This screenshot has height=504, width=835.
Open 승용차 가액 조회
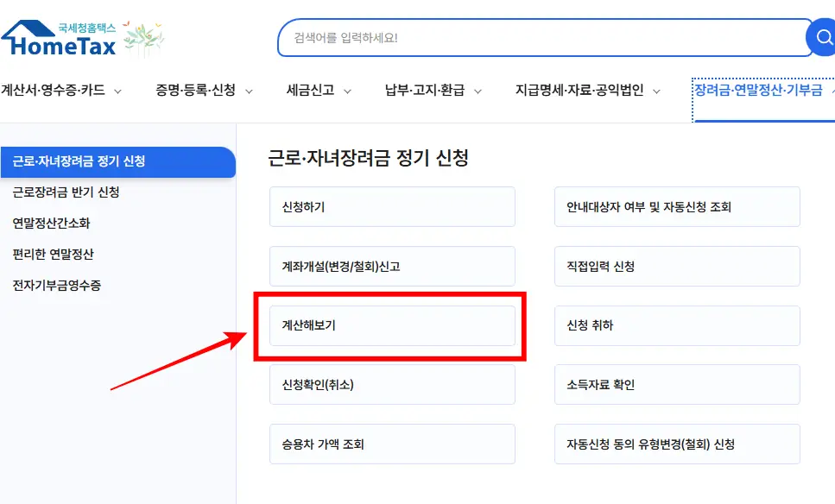(392, 443)
